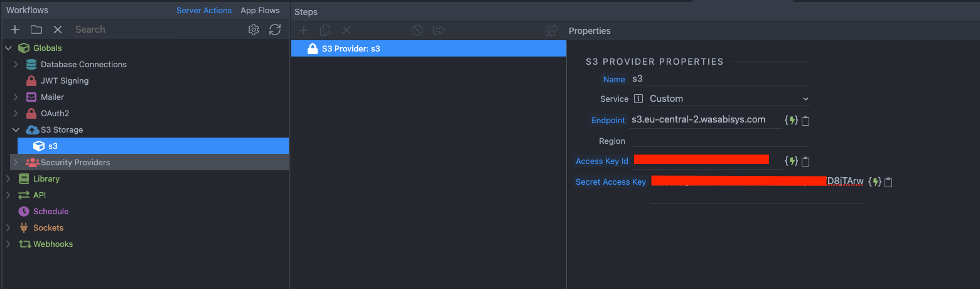Click the Workflows search field
The image size is (980, 289).
point(122,30)
